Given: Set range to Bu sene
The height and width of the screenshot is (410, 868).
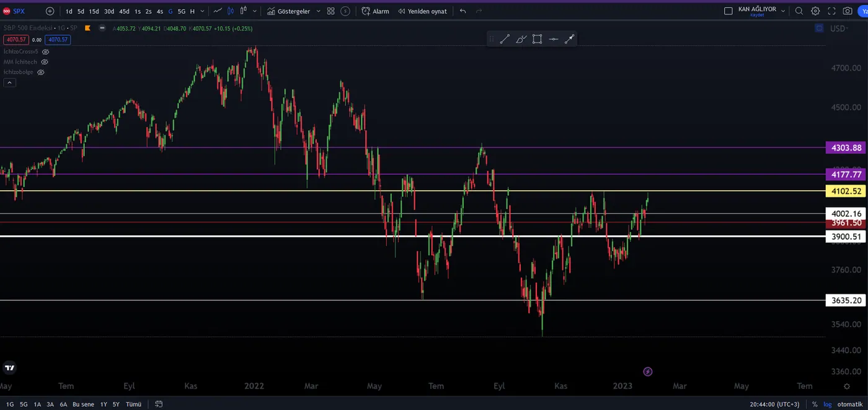Looking at the screenshot, I should pos(83,404).
